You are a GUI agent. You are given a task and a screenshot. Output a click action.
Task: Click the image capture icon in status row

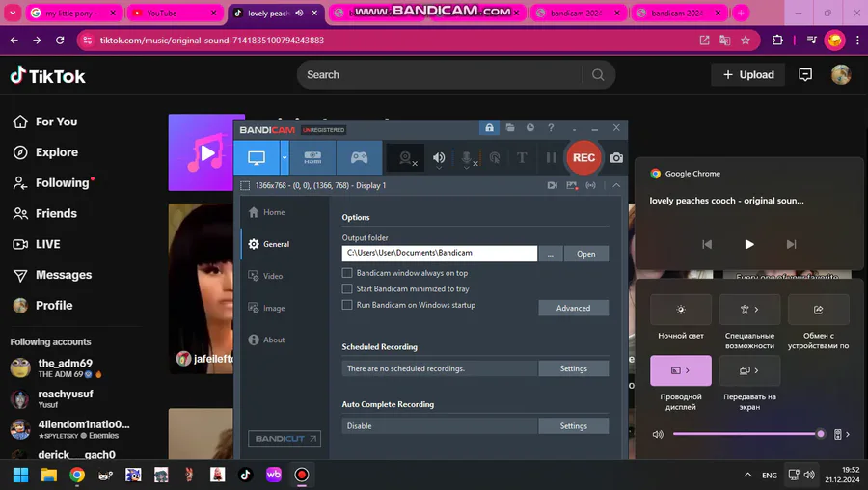point(572,185)
